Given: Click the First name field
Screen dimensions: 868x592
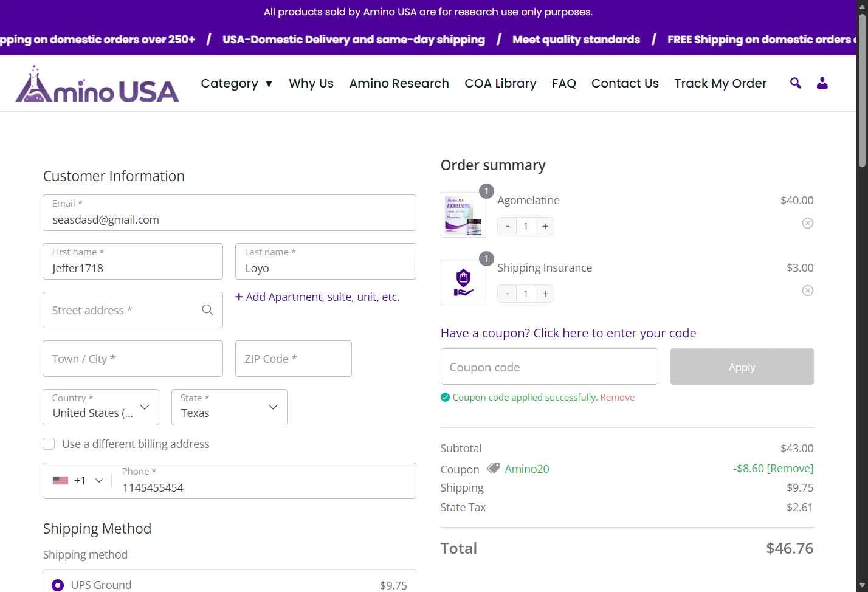Looking at the screenshot, I should point(133,261).
